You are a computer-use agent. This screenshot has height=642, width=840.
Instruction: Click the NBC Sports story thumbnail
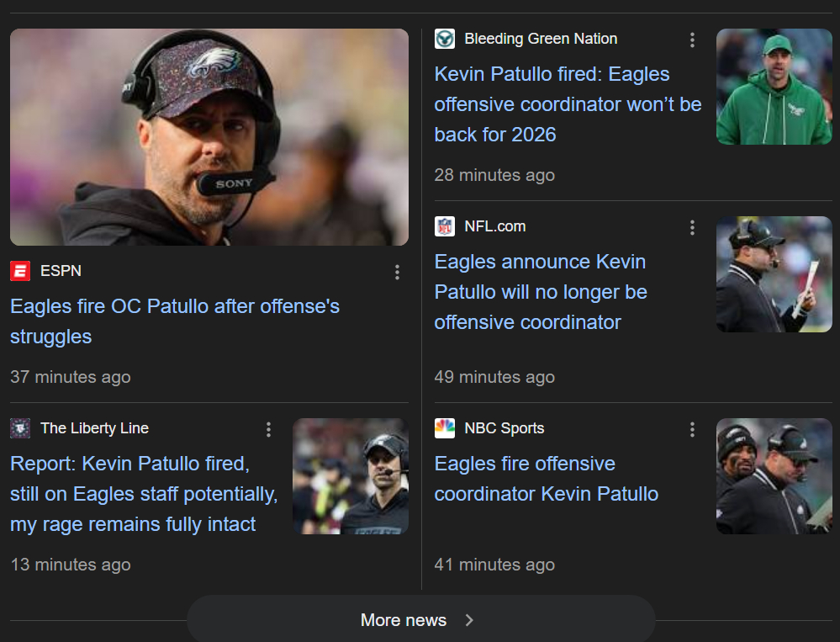pos(774,476)
